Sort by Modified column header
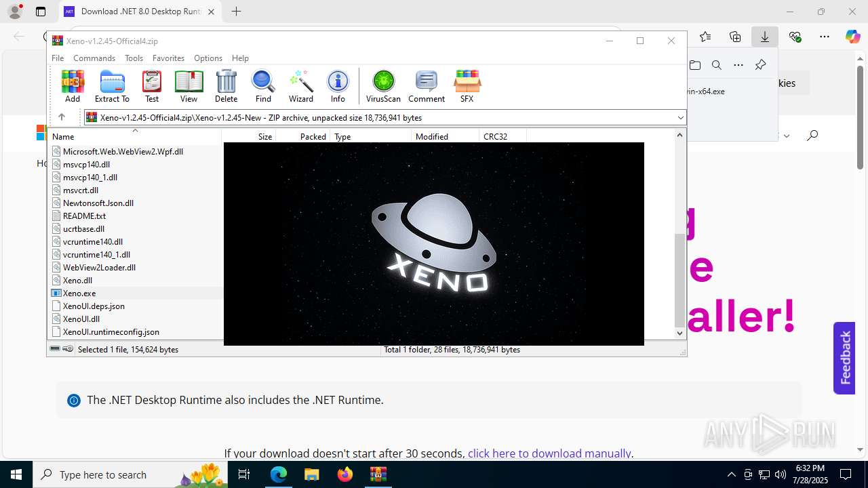 446,136
